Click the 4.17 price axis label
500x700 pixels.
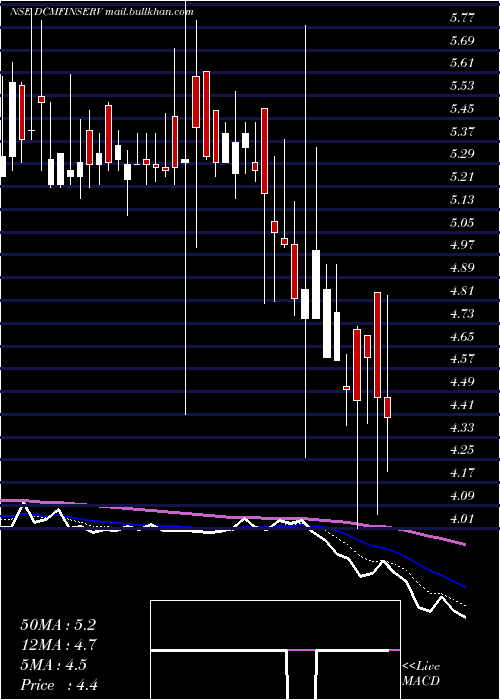462,472
